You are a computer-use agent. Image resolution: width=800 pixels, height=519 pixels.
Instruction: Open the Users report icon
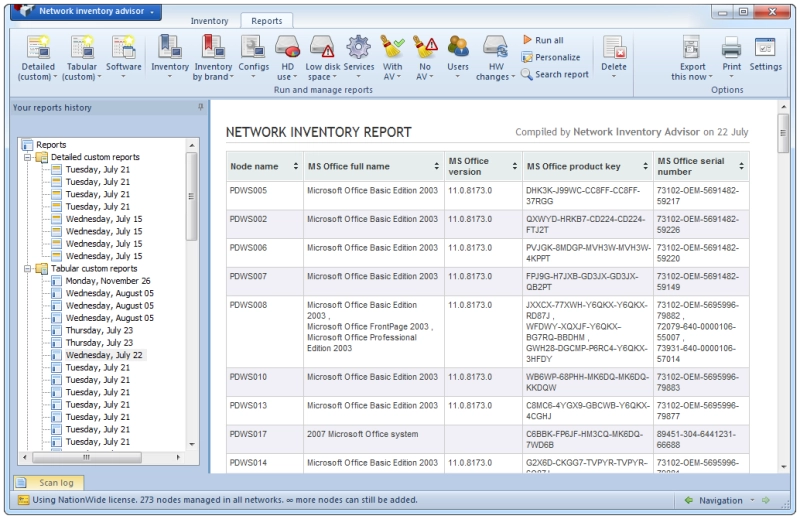coord(458,47)
